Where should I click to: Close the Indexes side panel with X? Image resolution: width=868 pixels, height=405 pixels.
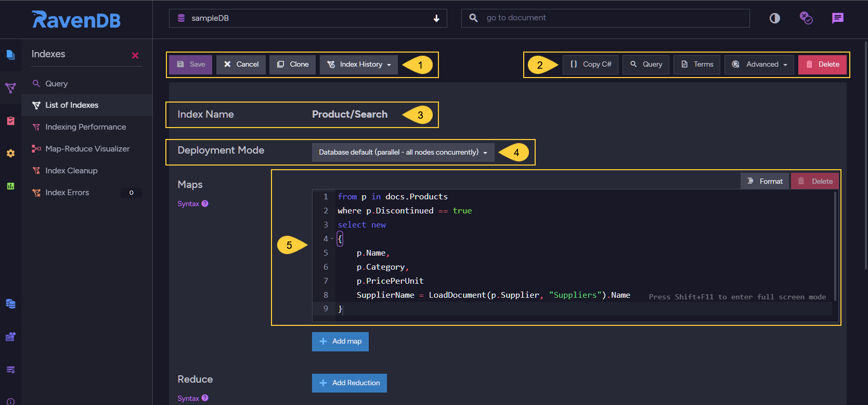(x=135, y=55)
